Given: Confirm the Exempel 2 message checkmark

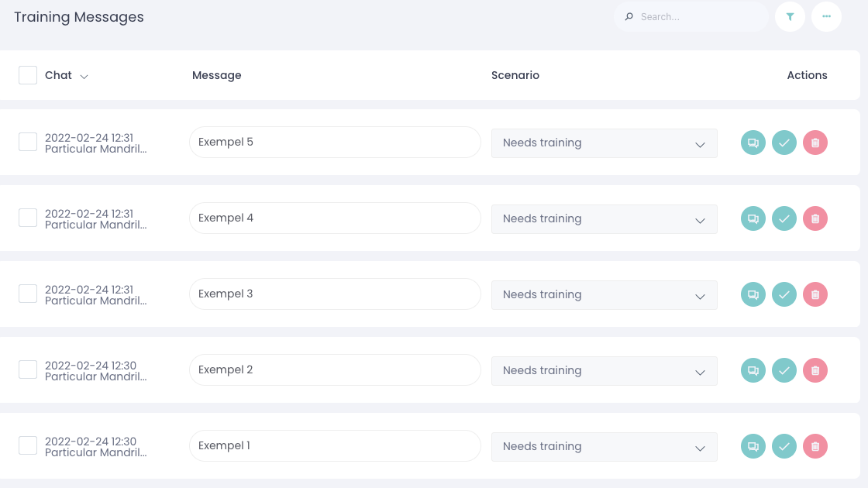Looking at the screenshot, I should pyautogui.click(x=784, y=370).
